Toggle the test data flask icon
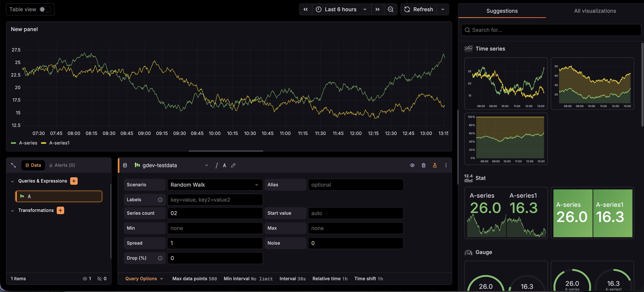644x292 pixels. click(435, 165)
